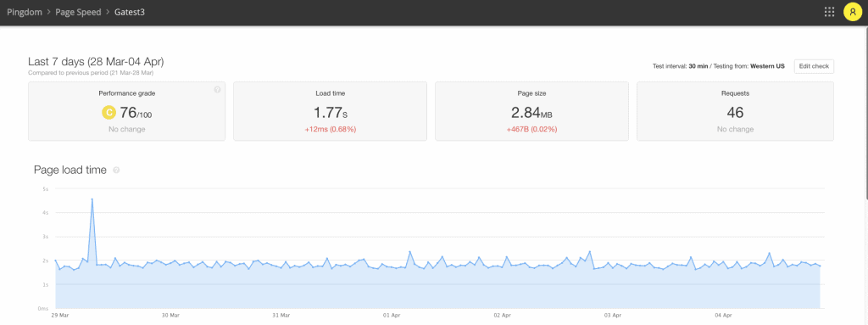Click the 30 Mar axis label
The width and height of the screenshot is (868, 325).
(x=170, y=315)
